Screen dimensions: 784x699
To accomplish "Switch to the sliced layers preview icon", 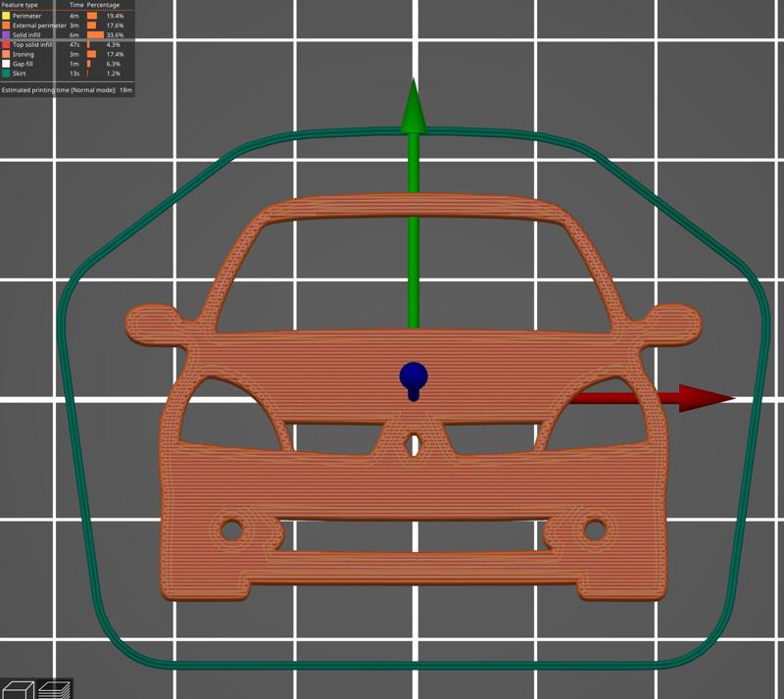I will click(x=54, y=690).
